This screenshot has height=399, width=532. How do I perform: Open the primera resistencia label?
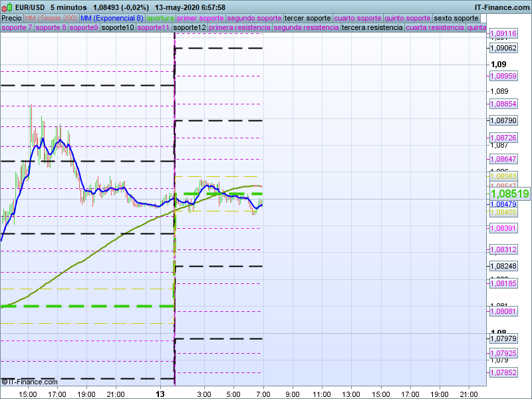pos(239,28)
